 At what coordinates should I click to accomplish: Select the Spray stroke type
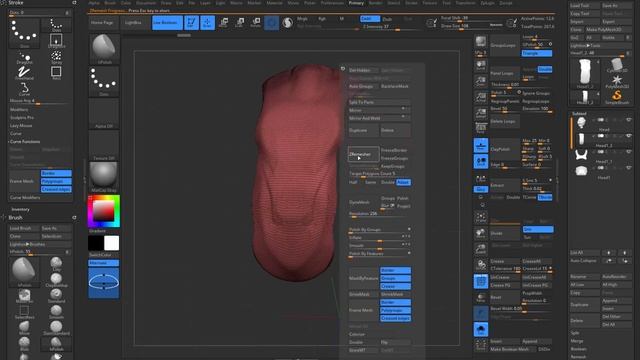(56, 58)
